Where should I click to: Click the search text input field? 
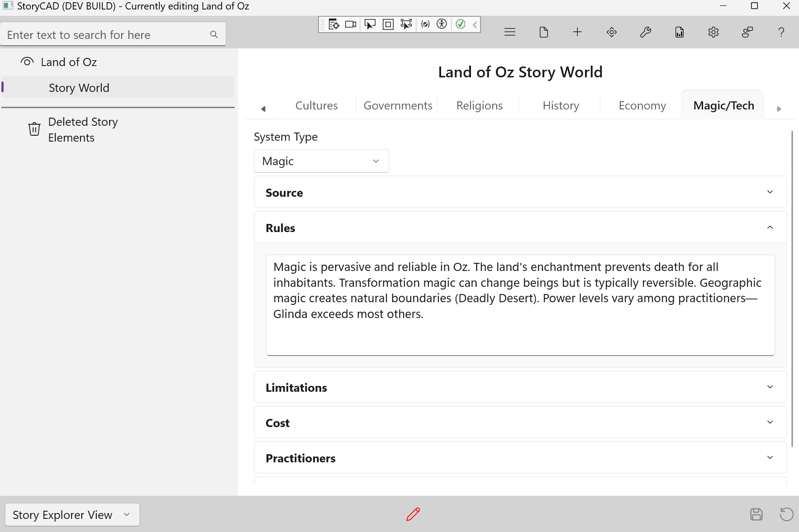[x=106, y=35]
